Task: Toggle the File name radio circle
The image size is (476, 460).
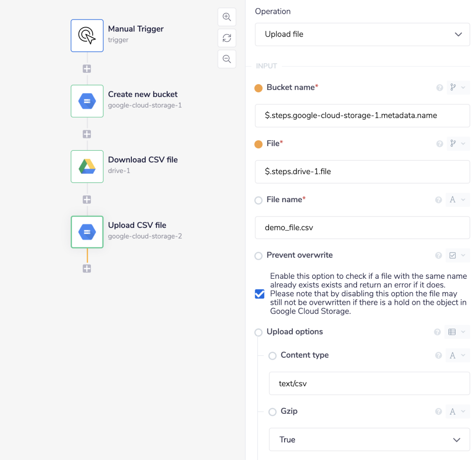Action: click(x=258, y=200)
